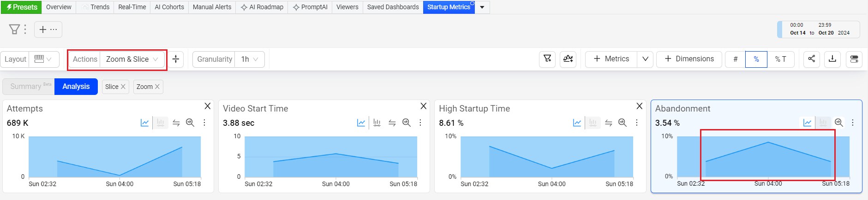Click magnifier diagnose icon on Video Start Time

click(406, 123)
